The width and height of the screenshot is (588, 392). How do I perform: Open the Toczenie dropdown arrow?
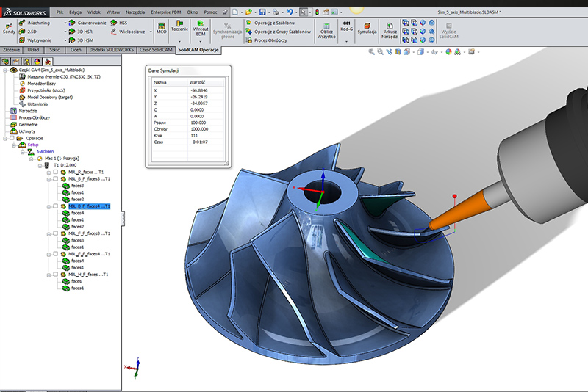click(x=179, y=41)
